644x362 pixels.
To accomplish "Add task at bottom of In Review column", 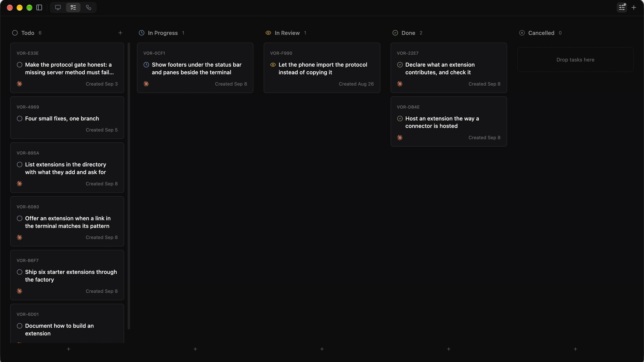I will click(x=322, y=349).
